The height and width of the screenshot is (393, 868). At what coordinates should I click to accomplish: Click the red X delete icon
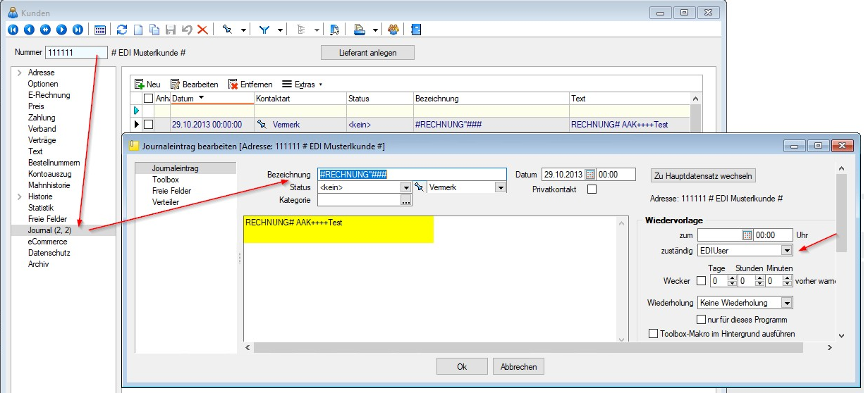(202, 30)
